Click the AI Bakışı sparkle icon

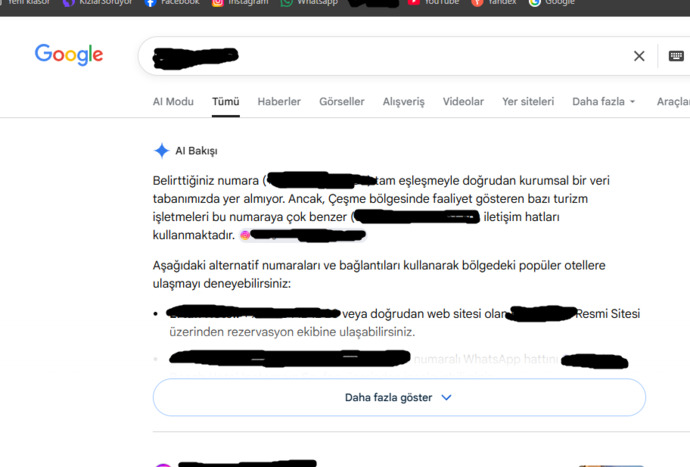coord(161,151)
